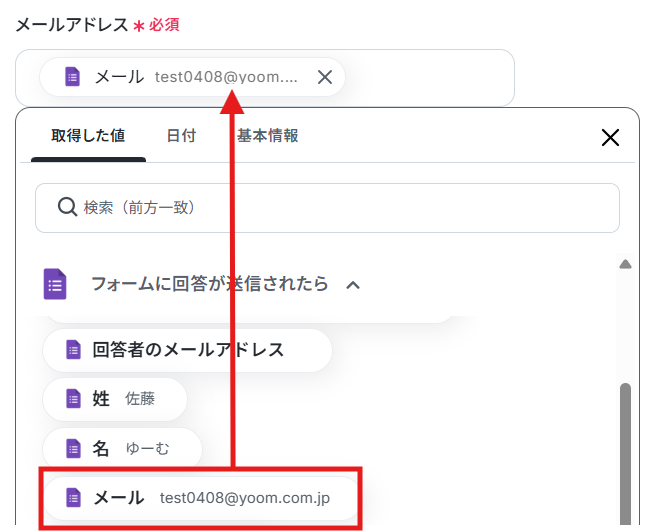Open the 基本情報 tab
This screenshot has height=531, width=662.
pos(268,136)
